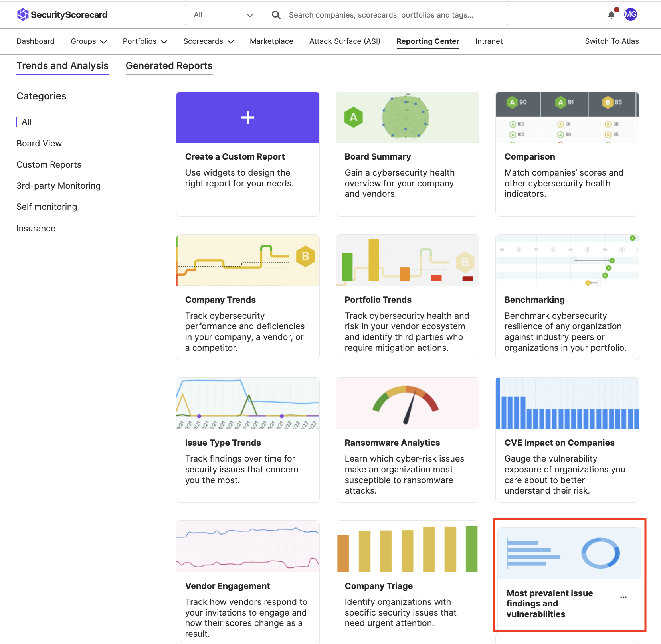Filter by Custom Reports category

49,165
